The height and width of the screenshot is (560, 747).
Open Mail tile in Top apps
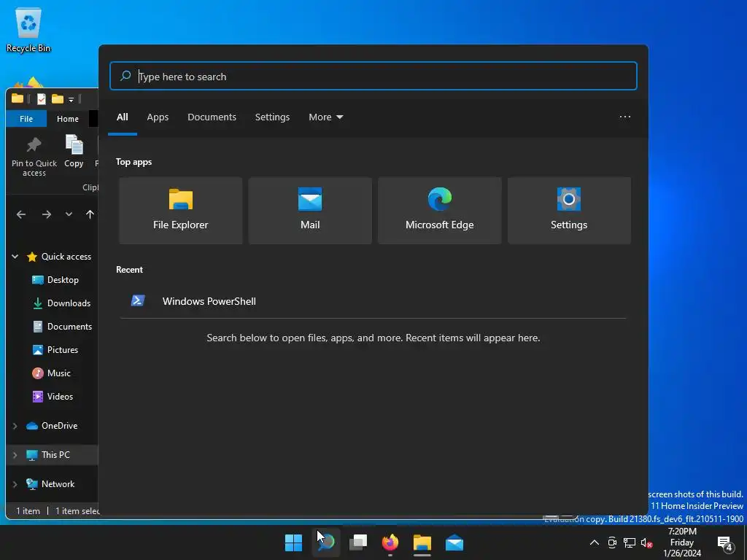tap(310, 211)
